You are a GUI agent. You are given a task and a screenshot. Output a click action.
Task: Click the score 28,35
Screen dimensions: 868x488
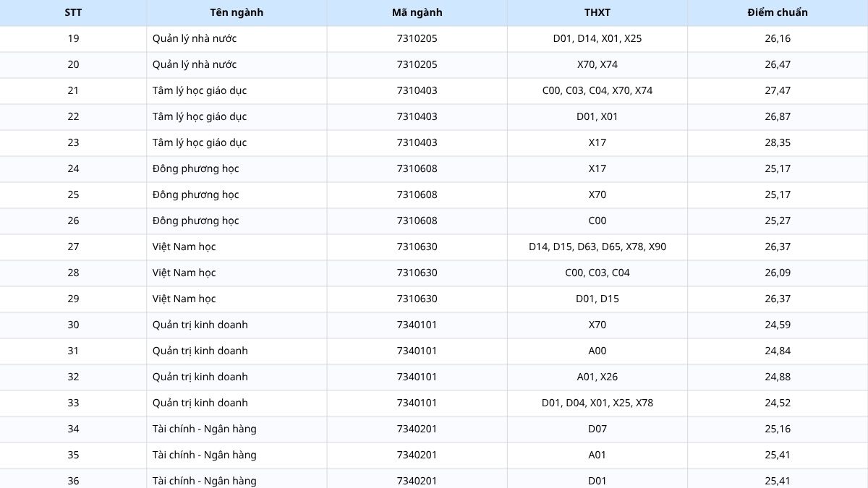coord(778,142)
